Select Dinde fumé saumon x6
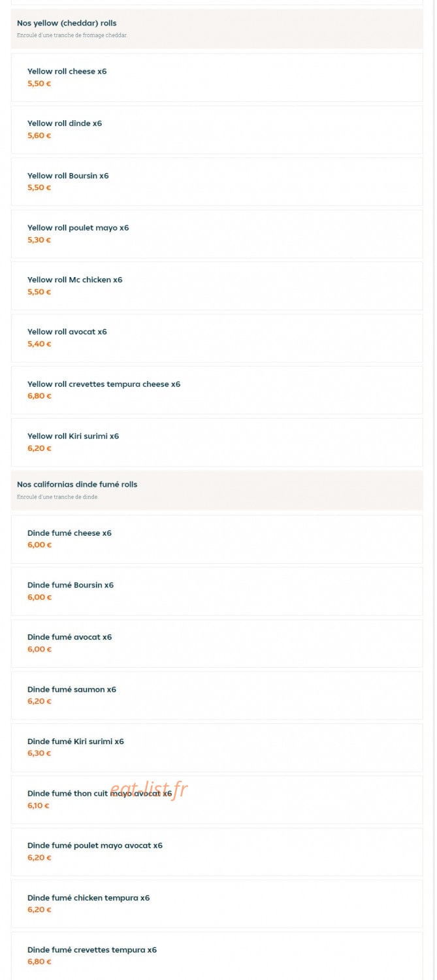 pyautogui.click(x=217, y=695)
